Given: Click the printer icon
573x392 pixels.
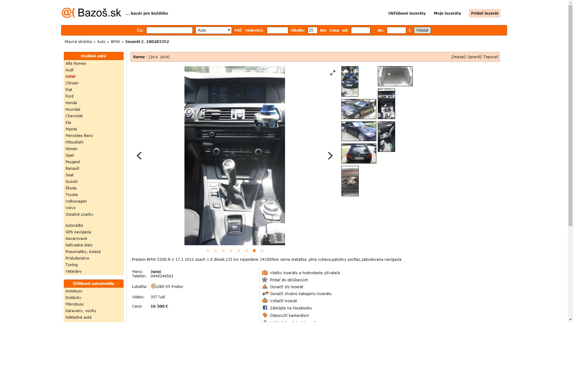Looking at the screenshot, I should coord(265,301).
